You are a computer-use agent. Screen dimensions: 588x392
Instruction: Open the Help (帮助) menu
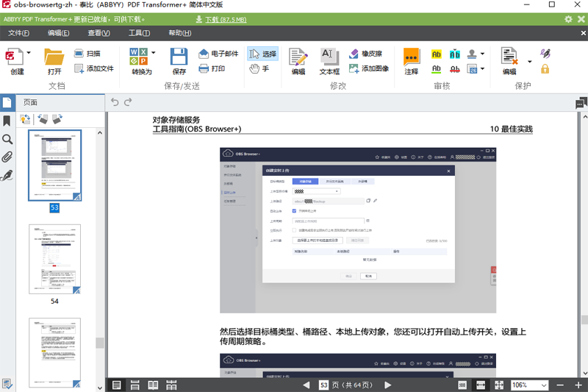179,33
